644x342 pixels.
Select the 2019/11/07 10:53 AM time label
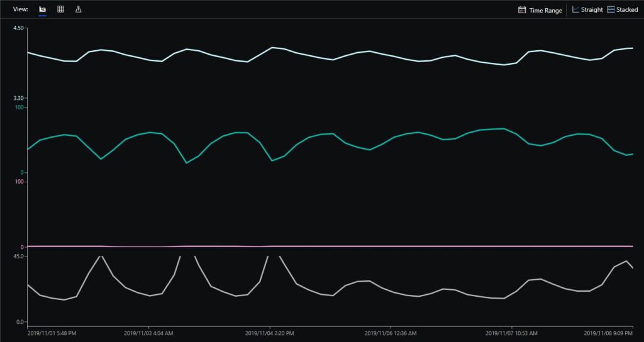click(x=511, y=333)
